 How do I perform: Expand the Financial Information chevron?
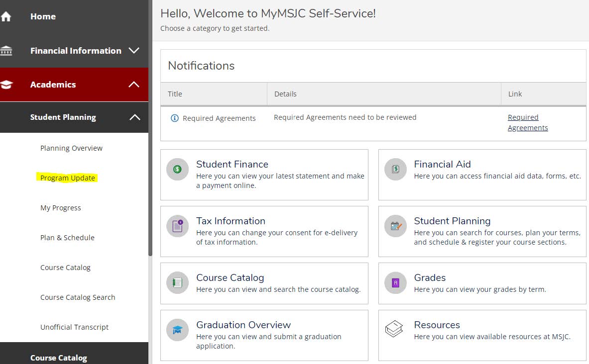[x=134, y=51]
